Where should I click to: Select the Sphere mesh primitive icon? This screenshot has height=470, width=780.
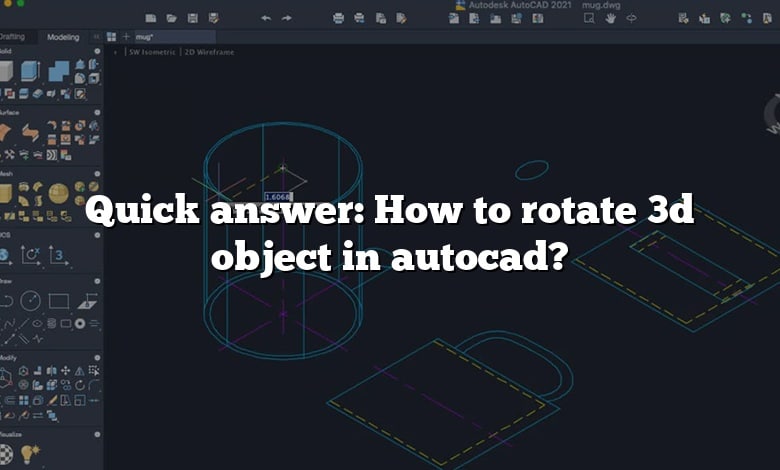coord(59,191)
